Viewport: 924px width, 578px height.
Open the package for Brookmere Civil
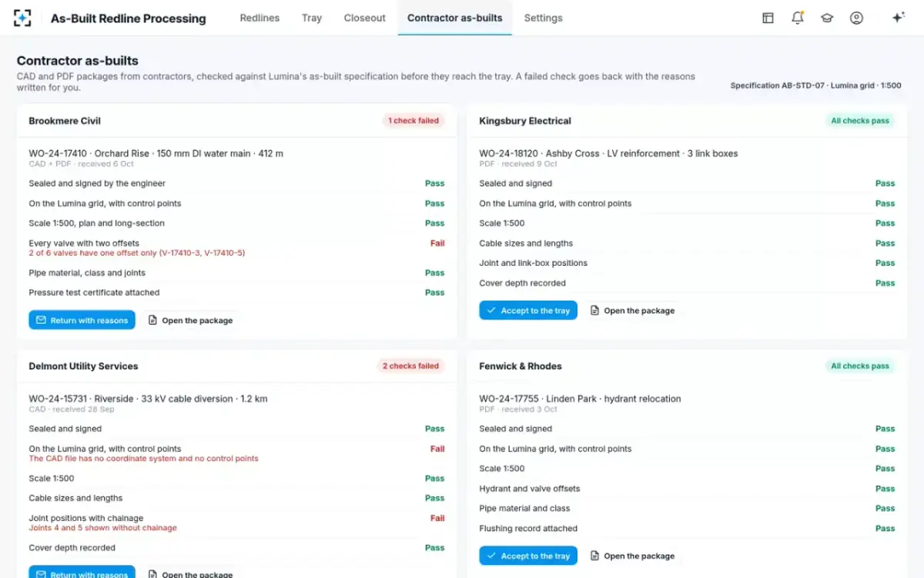coord(190,320)
